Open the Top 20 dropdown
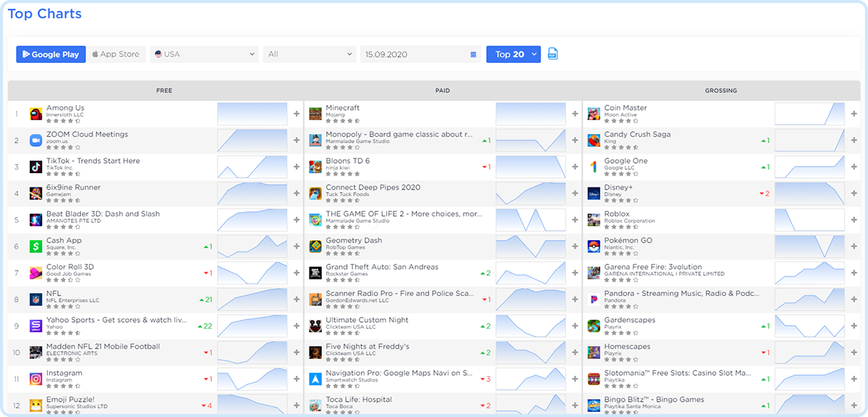This screenshot has width=868, height=417. click(514, 54)
